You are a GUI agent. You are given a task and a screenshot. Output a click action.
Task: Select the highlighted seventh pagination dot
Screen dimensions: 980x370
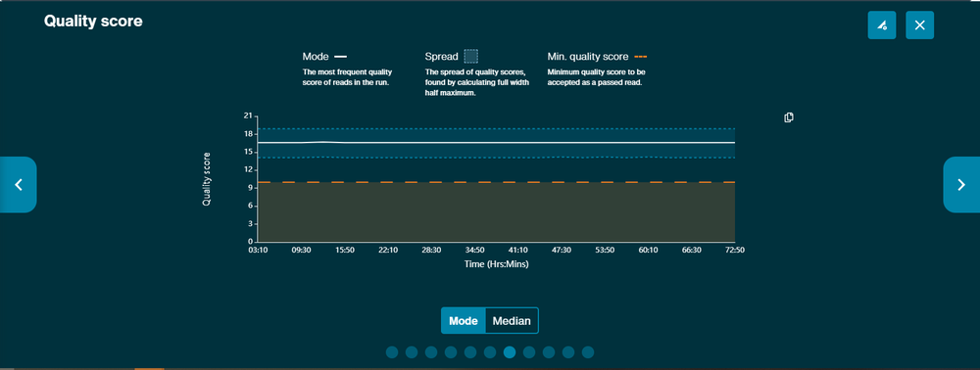(x=510, y=352)
